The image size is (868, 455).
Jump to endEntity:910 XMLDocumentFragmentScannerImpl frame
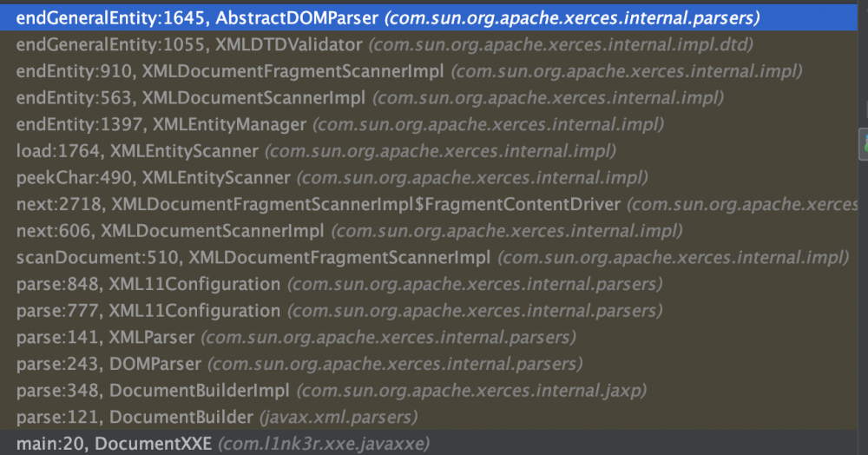[x=230, y=70]
